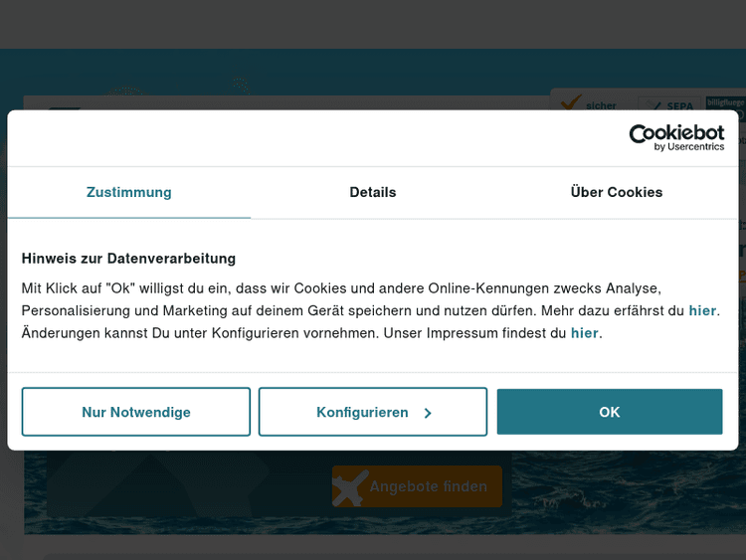This screenshot has width=746, height=560.
Task: Click the 'by Usercentrics' text under the logo
Action: [689, 147]
